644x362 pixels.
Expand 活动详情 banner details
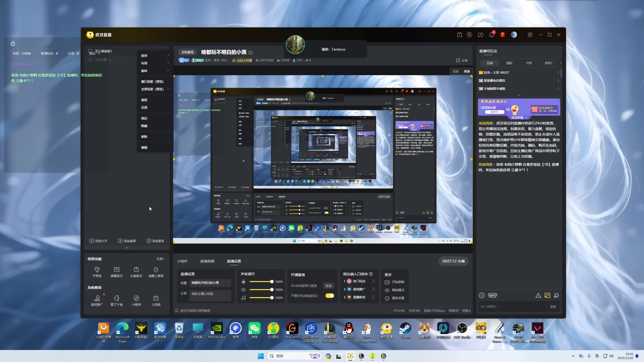(519, 118)
